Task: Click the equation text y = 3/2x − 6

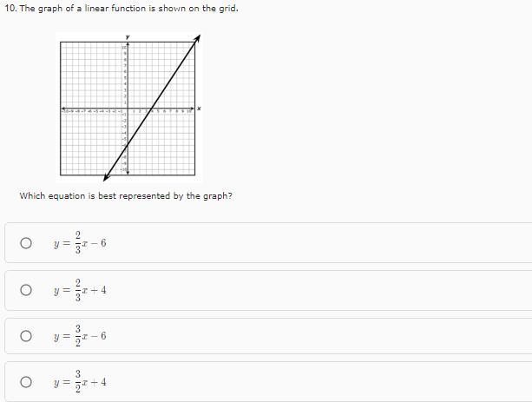Action: (x=80, y=336)
